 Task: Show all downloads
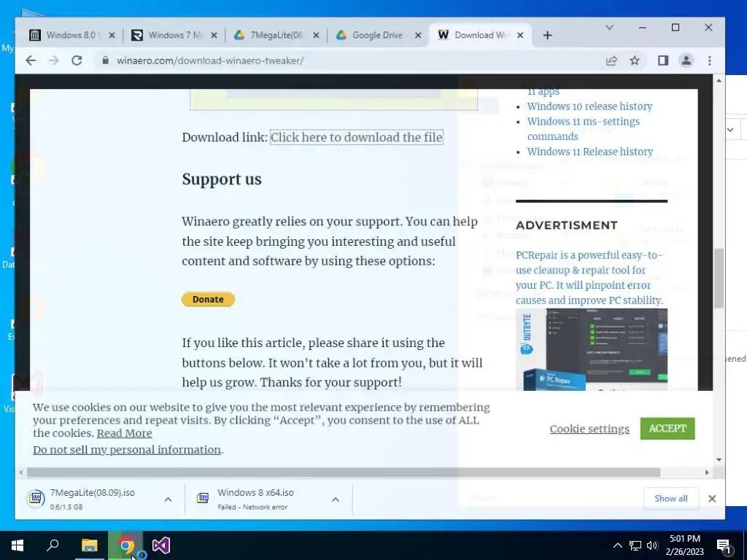(x=671, y=499)
